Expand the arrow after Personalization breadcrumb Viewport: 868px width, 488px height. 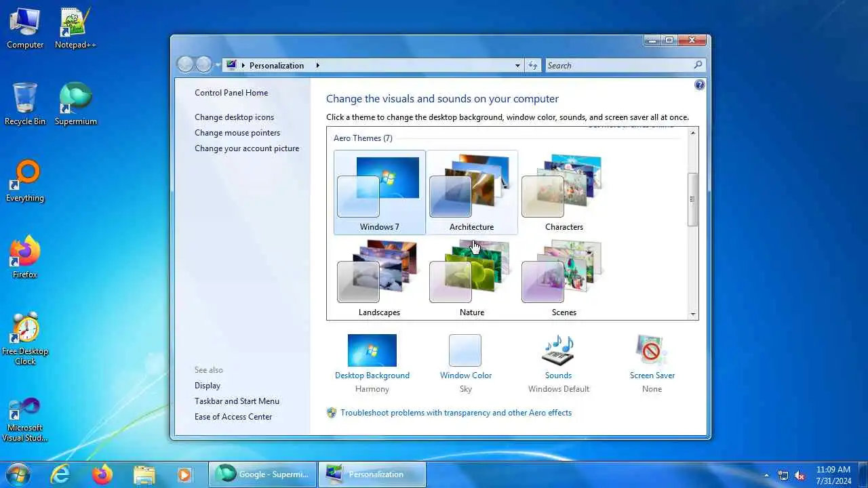pos(317,66)
